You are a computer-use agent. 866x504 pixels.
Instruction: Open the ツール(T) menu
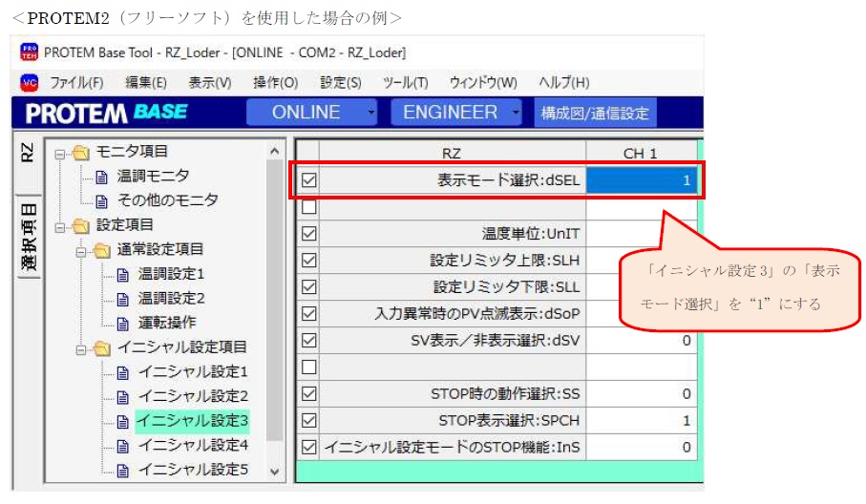coord(406,83)
